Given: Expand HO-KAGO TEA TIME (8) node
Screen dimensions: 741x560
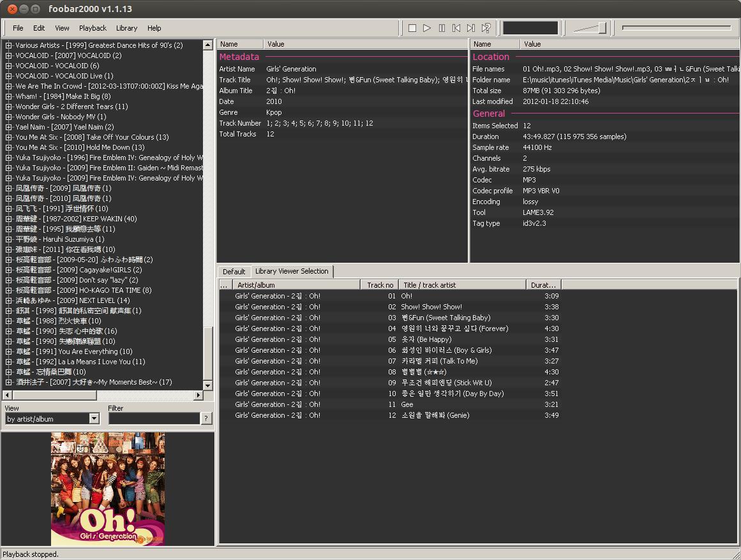Looking at the screenshot, I should (x=8, y=290).
